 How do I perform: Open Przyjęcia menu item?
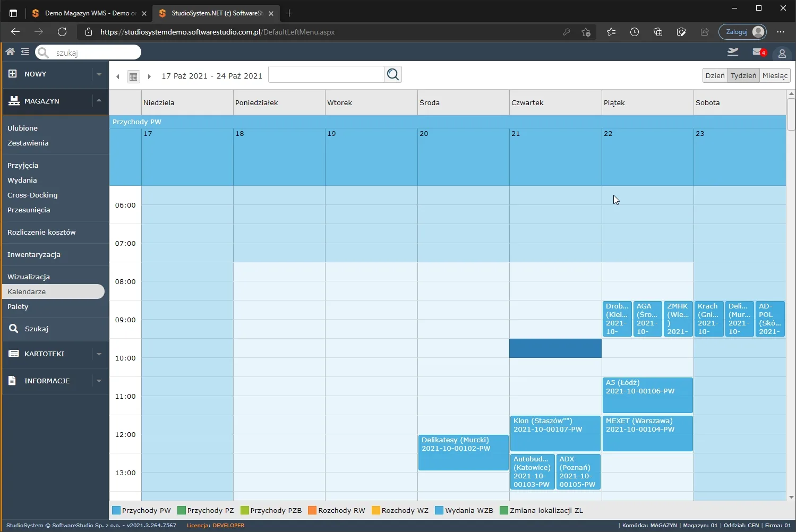click(23, 165)
